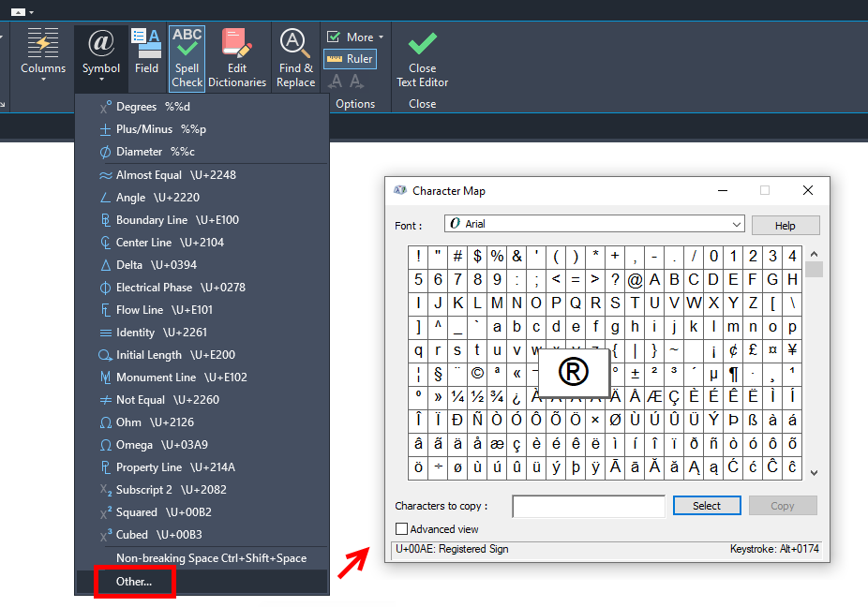Select the Æ ligature character
The height and width of the screenshot is (607, 868).
(x=655, y=397)
